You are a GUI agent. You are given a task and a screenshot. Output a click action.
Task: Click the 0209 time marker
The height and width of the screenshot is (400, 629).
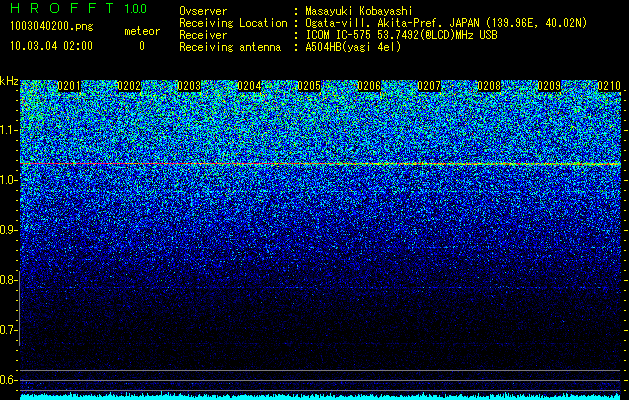[x=549, y=86]
